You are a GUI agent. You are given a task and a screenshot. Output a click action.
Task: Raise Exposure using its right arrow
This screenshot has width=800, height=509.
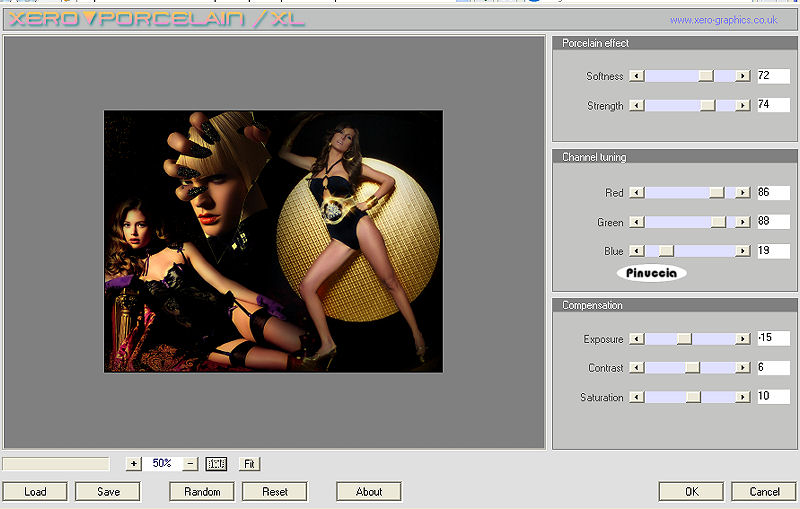click(x=743, y=339)
